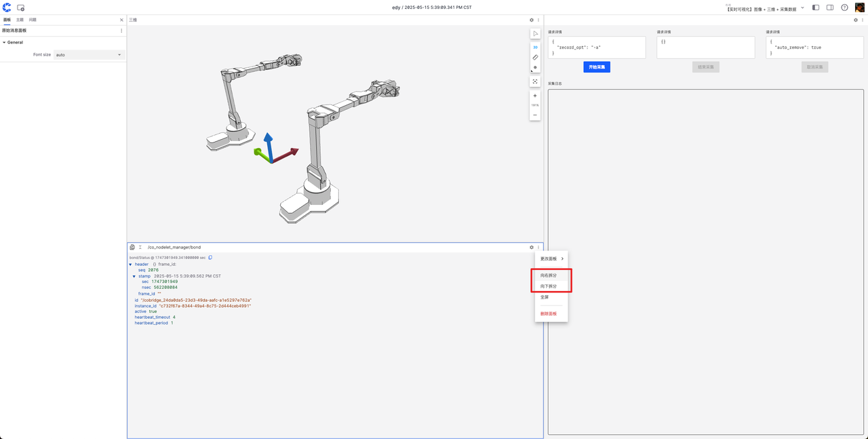Toggle the right sidebar layout icon in the top bar

click(829, 7)
